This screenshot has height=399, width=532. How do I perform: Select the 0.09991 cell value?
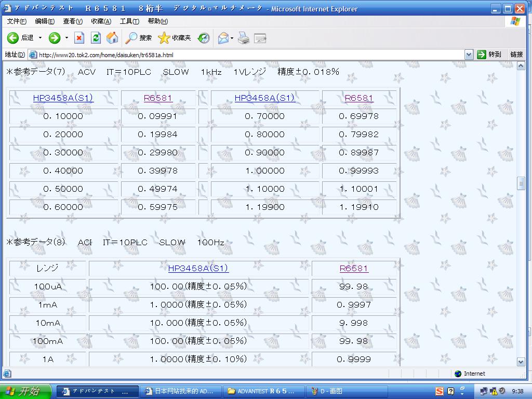(x=157, y=116)
